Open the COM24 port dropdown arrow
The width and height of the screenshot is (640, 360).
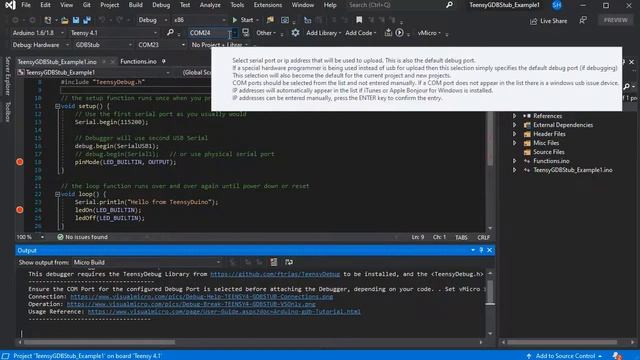(x=235, y=33)
